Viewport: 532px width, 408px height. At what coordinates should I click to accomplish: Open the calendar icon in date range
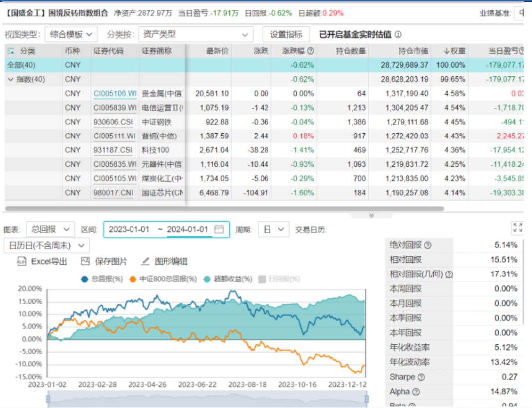tap(219, 229)
